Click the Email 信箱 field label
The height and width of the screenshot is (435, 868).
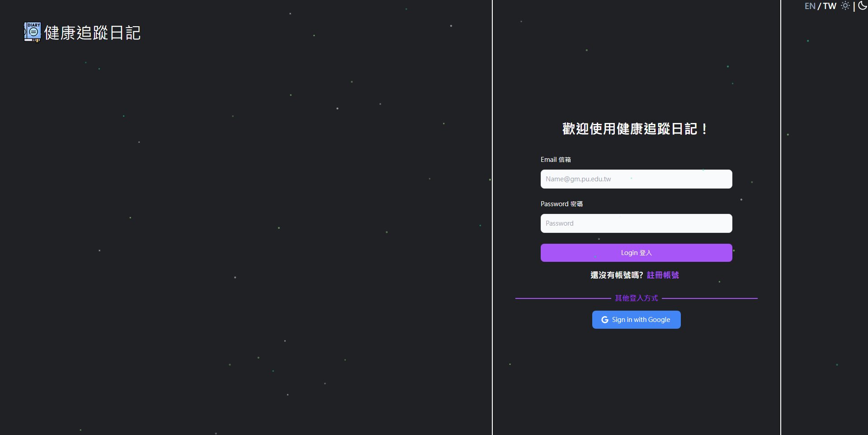[x=556, y=160]
